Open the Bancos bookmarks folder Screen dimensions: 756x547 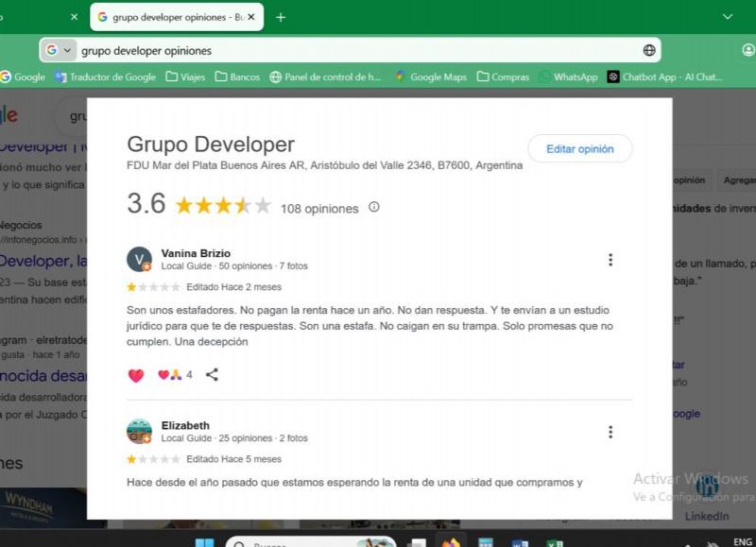click(x=237, y=77)
